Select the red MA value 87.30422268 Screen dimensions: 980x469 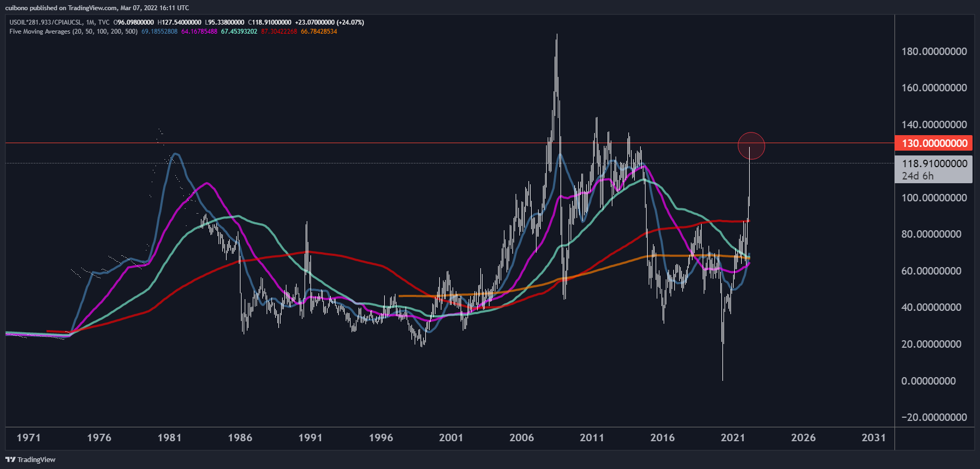click(279, 32)
